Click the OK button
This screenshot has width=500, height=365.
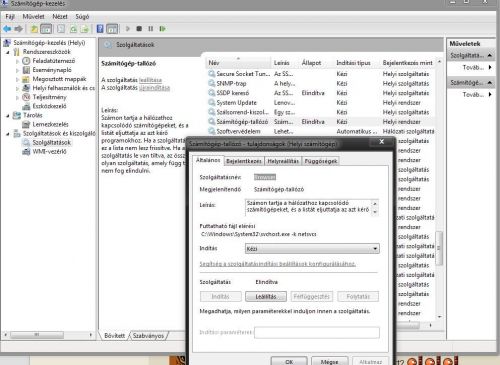click(289, 362)
